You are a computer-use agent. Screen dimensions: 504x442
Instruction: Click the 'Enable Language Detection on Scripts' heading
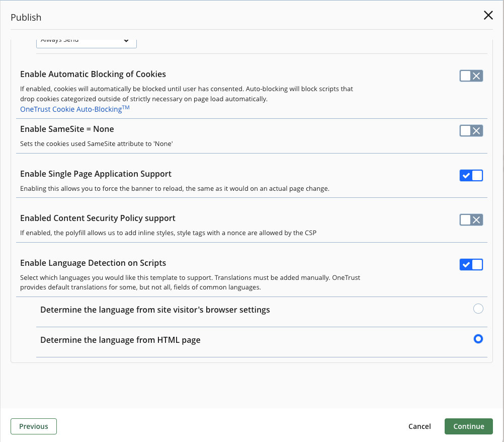93,263
